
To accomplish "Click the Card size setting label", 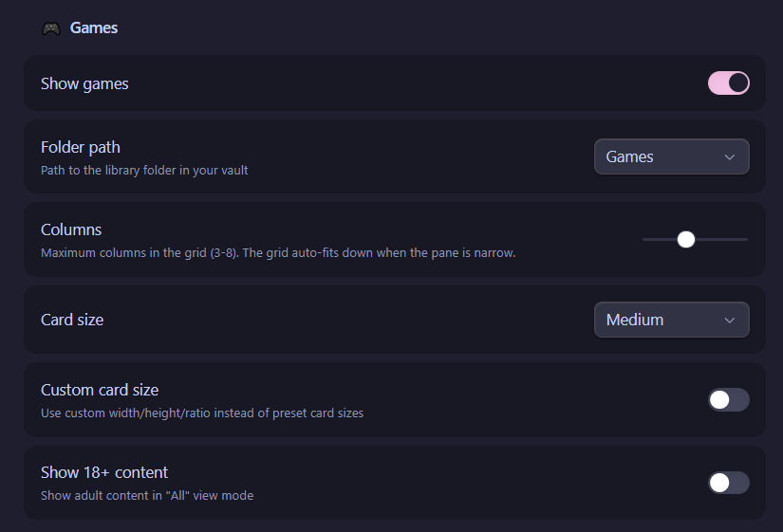I will coord(72,320).
